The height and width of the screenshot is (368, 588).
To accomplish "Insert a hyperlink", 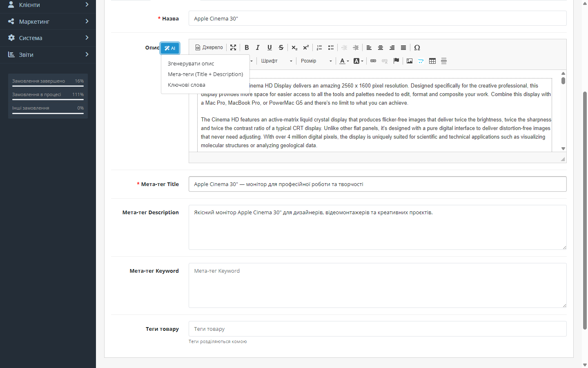I will (x=373, y=61).
